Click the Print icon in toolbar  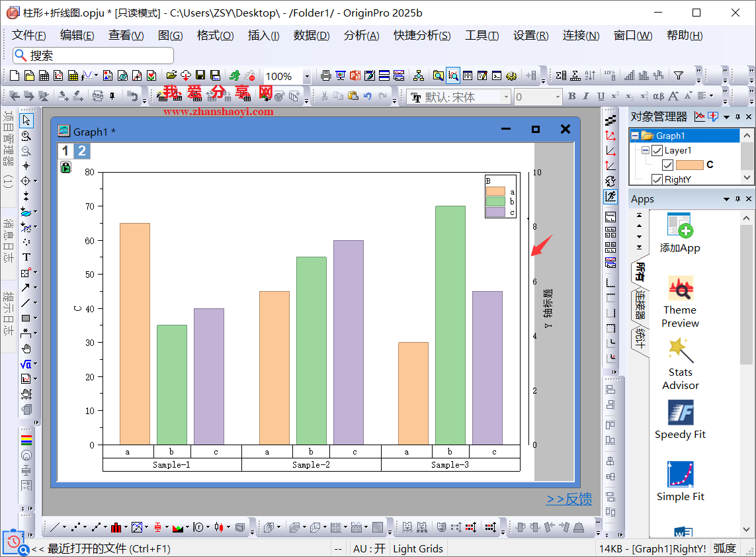(x=325, y=75)
